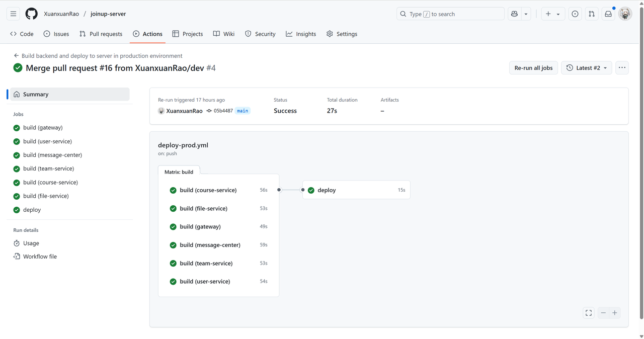Click the GitHub logo home icon
The height and width of the screenshot is (339, 644).
(31, 14)
